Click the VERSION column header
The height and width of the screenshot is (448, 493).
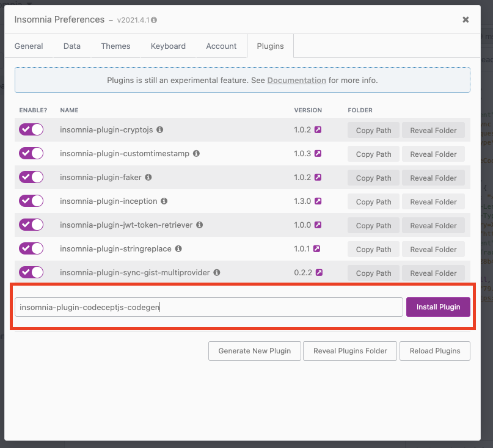click(x=308, y=110)
